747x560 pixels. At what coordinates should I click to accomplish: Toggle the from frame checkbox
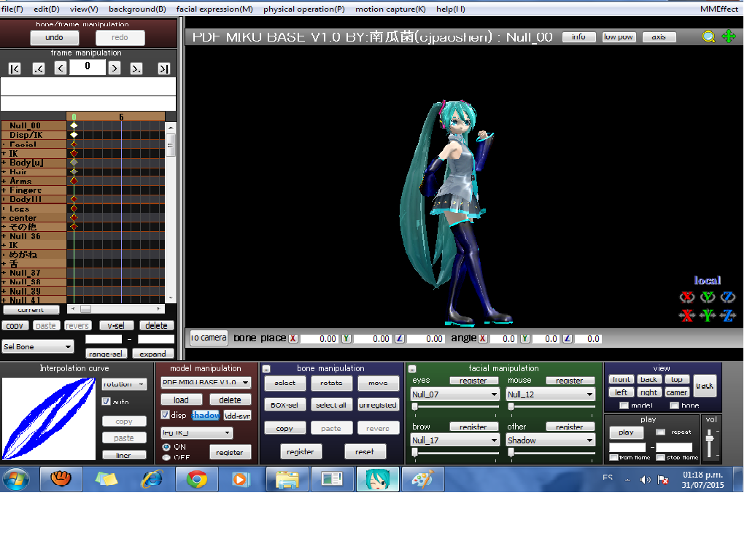point(614,458)
